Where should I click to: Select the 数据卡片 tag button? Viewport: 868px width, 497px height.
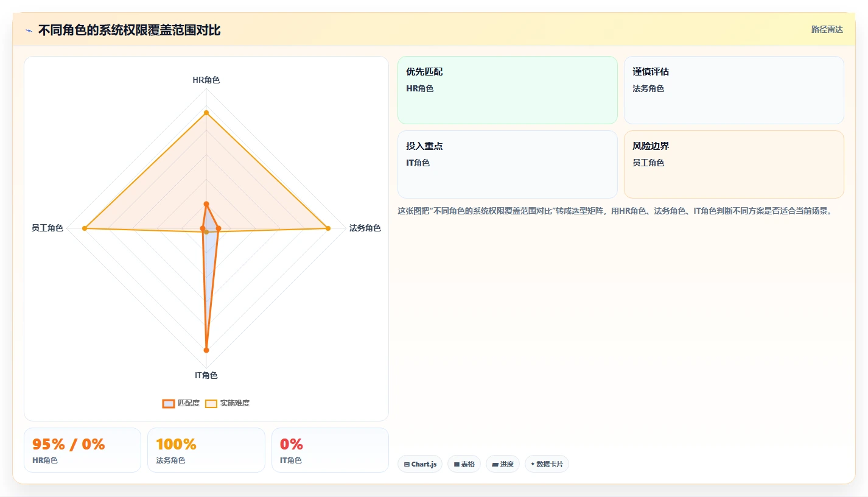click(547, 464)
